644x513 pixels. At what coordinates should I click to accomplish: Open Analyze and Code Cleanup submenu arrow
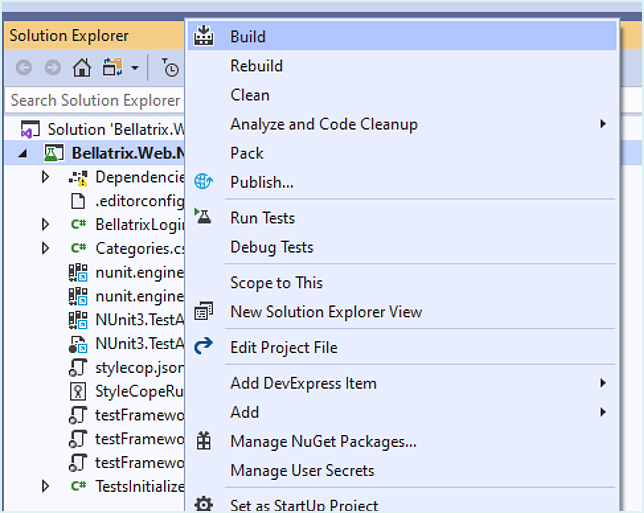603,124
